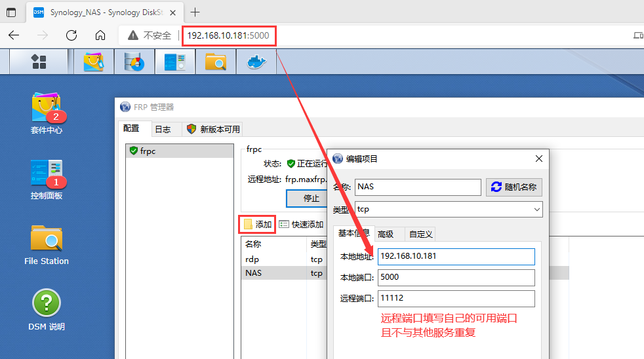Click the tcp type cell for rdp
The image size is (644, 359).
[x=316, y=259]
